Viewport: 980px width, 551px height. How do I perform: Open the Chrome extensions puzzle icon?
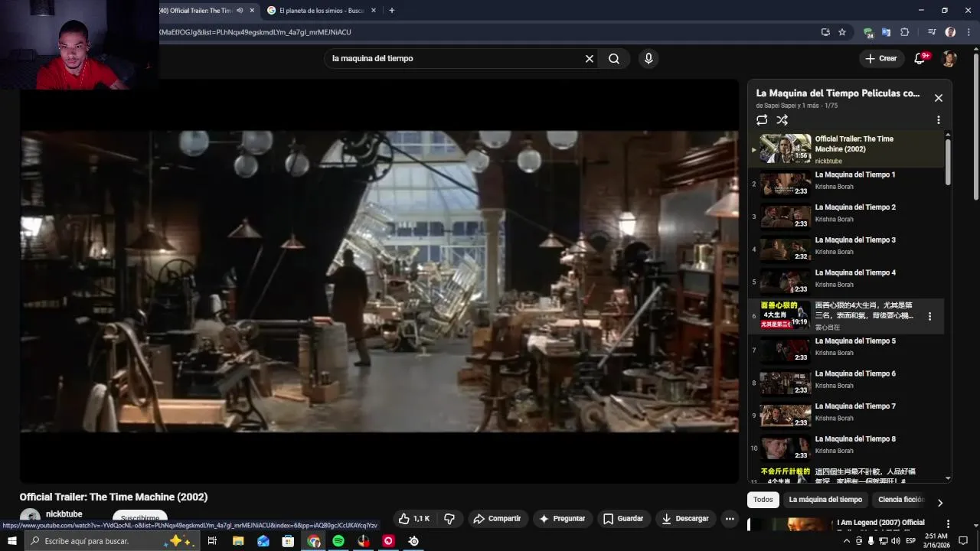904,32
